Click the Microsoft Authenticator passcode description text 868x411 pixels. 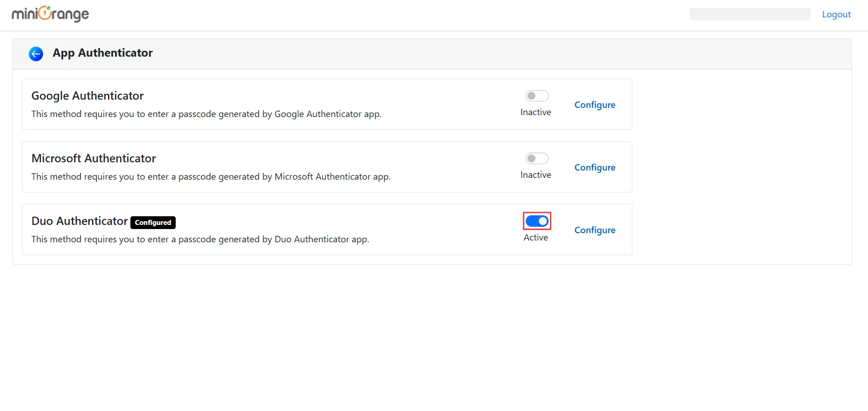coord(211,176)
